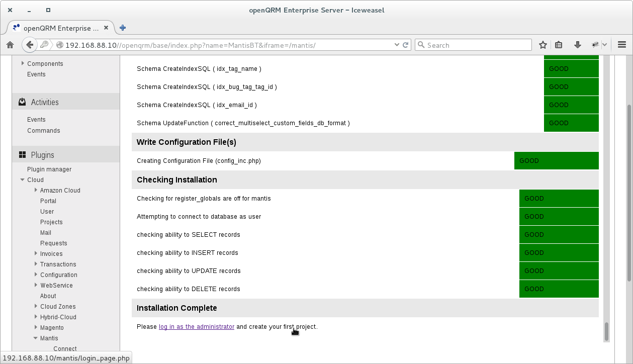This screenshot has width=633, height=364.
Task: Show bookmarks list icon
Action: (559, 45)
